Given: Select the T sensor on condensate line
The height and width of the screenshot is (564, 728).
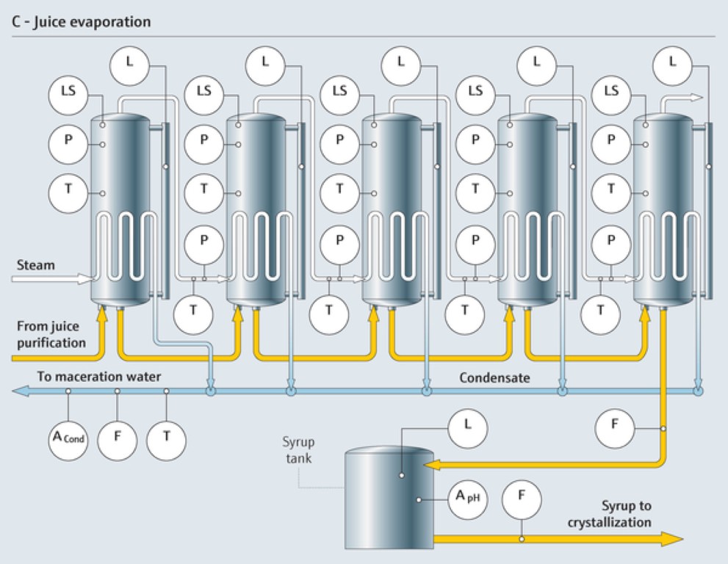Looking at the screenshot, I should click(166, 441).
